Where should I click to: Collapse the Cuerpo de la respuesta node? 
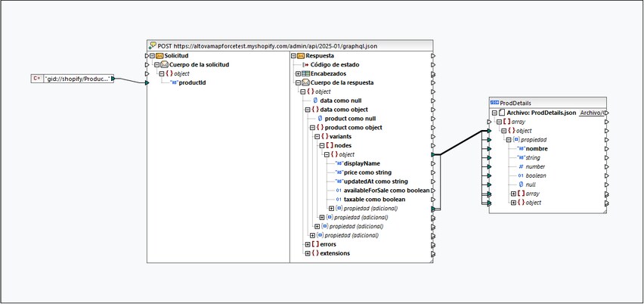point(298,83)
